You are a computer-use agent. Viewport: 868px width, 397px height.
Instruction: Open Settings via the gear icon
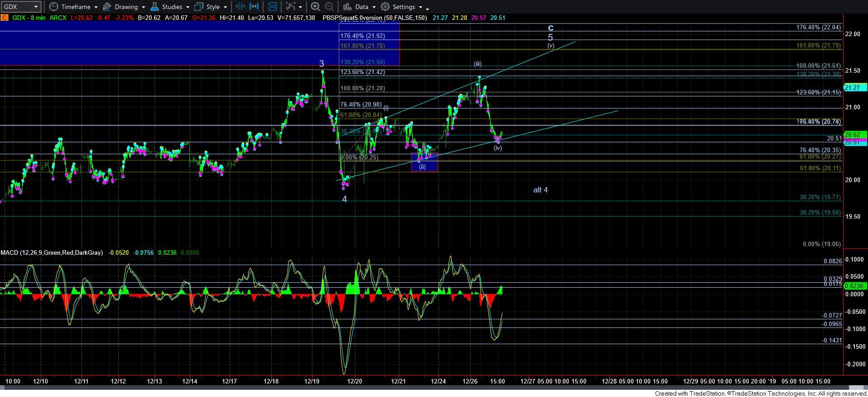[x=385, y=7]
